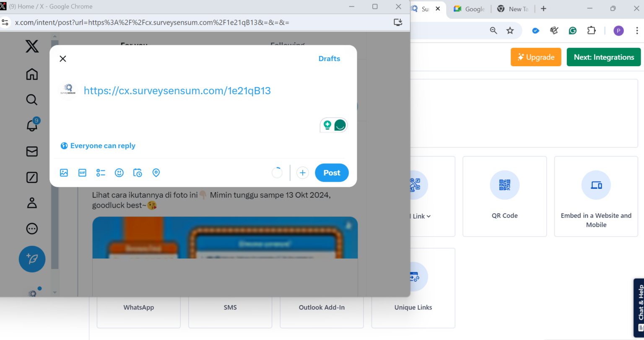Change Everyone can reply setting
This screenshot has width=644, height=340.
click(x=98, y=146)
